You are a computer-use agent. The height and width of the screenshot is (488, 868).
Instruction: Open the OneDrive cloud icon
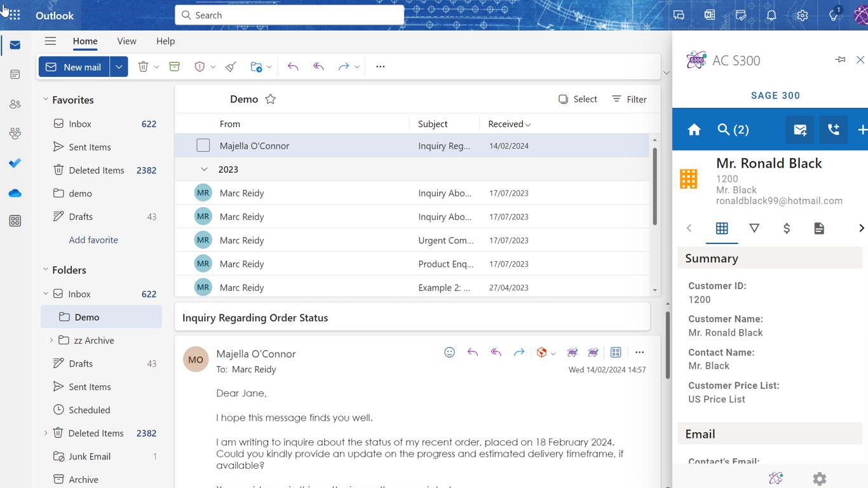point(15,193)
